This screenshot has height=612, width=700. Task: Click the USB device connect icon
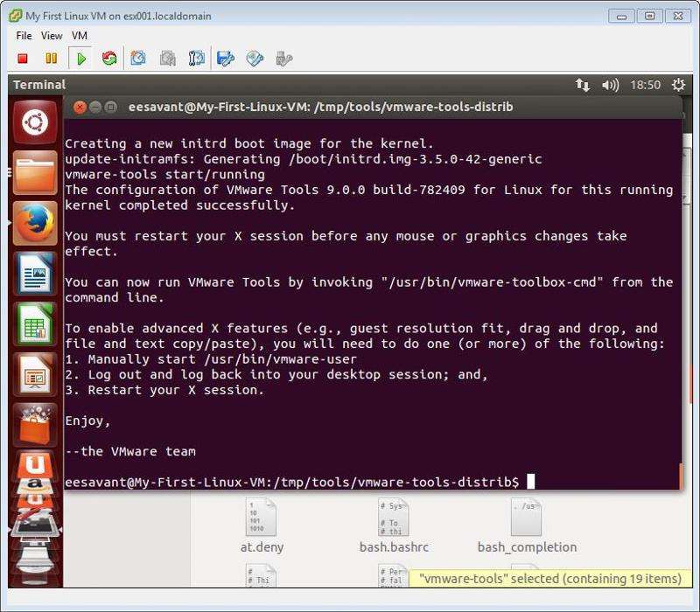(283, 59)
